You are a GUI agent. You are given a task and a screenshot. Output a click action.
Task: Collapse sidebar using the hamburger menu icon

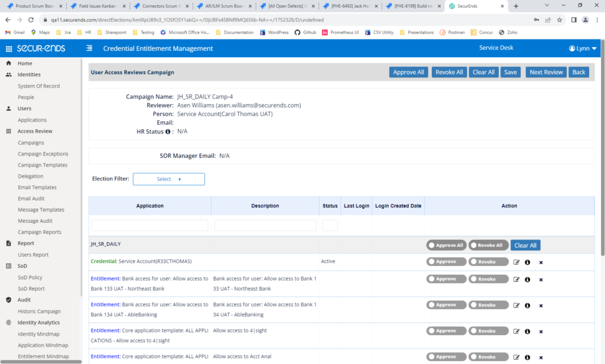89,48
